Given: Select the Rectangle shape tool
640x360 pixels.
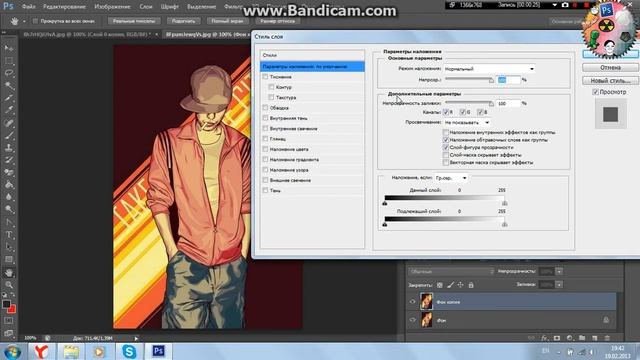Looking at the screenshot, I should point(9,260).
